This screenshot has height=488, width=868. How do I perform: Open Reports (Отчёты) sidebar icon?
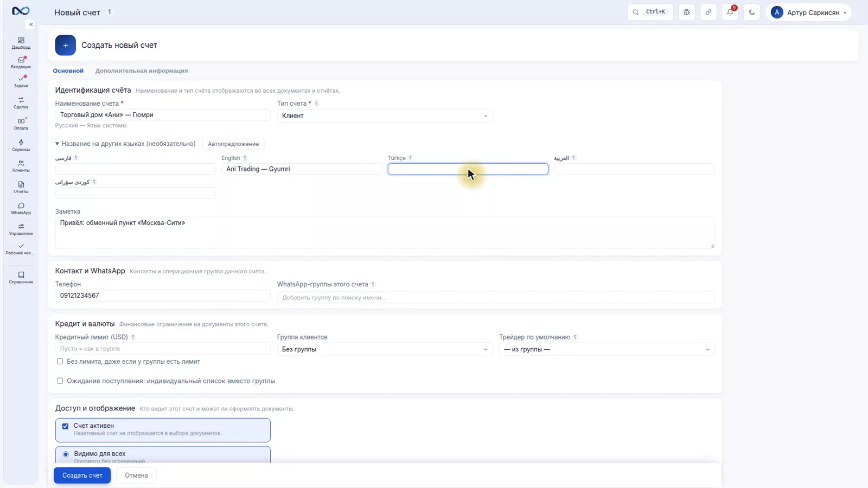pyautogui.click(x=21, y=187)
